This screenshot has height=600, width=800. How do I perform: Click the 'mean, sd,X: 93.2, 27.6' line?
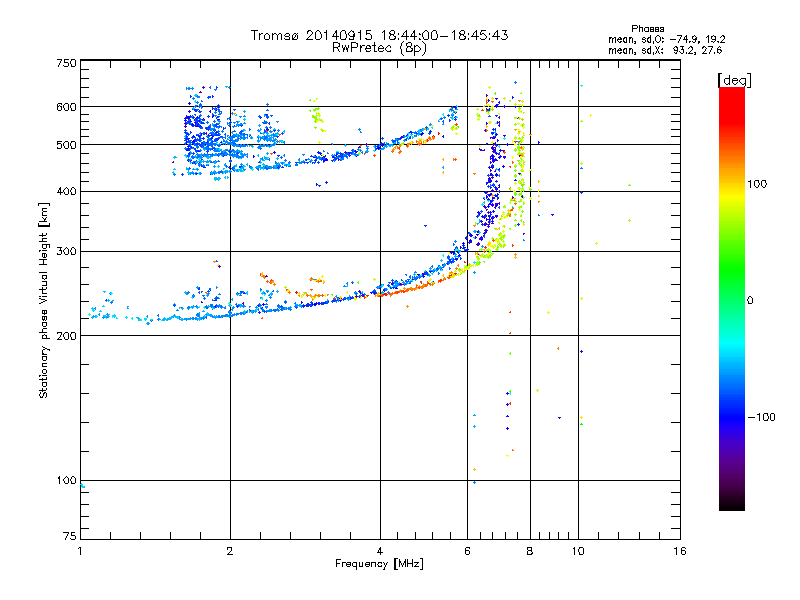point(665,50)
